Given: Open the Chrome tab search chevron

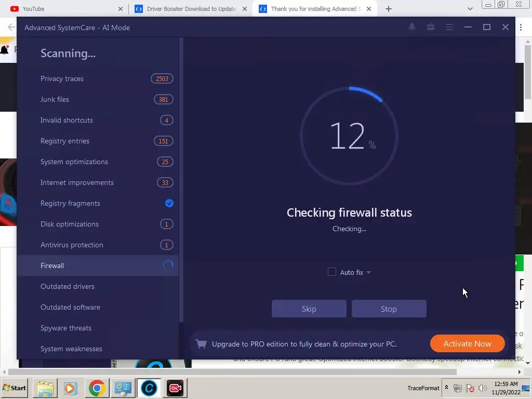Looking at the screenshot, I should (470, 9).
